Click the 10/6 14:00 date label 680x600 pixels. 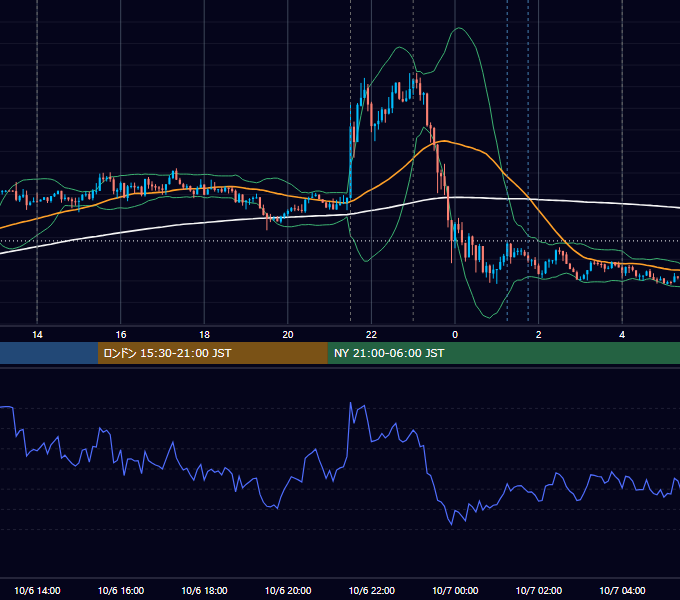point(37,590)
